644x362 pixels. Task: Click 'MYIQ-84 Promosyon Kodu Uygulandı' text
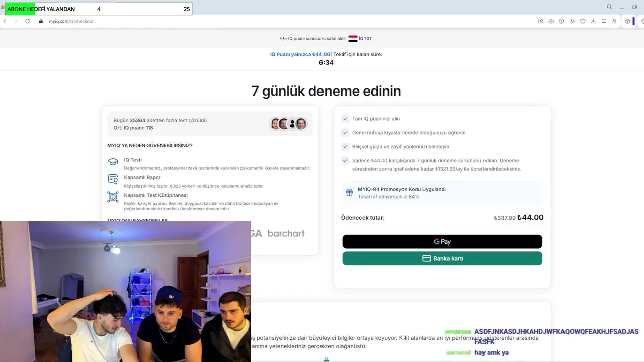pos(401,189)
